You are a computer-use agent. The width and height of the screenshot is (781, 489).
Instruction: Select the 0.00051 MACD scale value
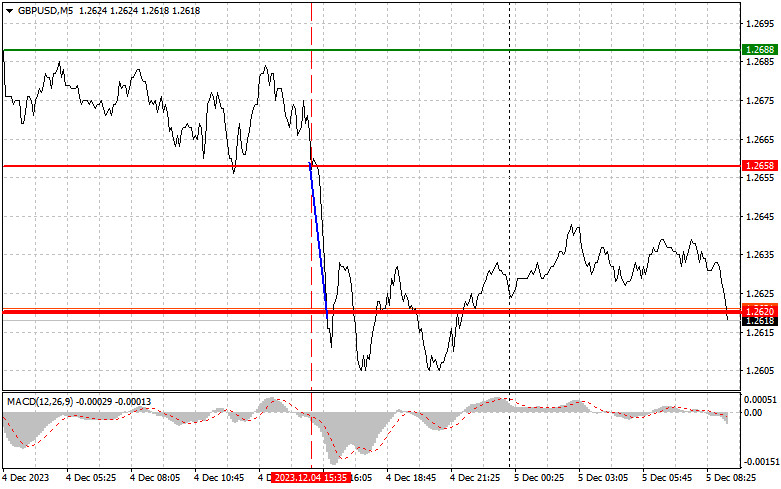(x=760, y=399)
